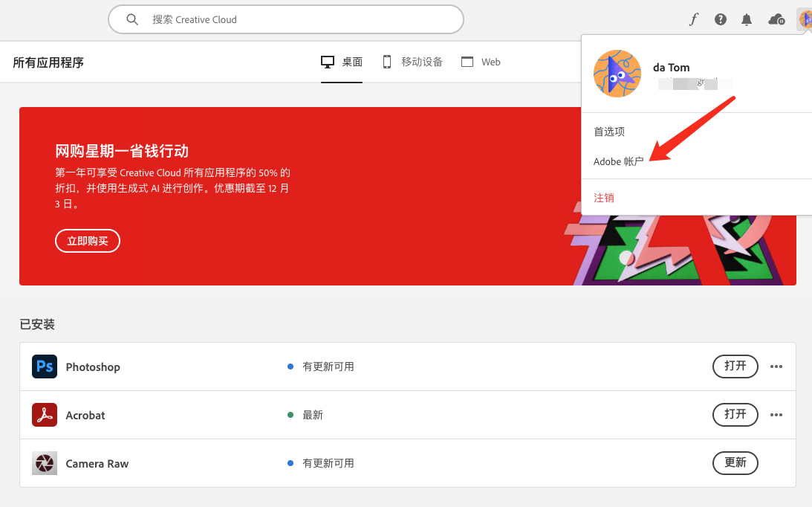Click the large da Tom avatar image
The width and height of the screenshot is (812, 507).
[617, 74]
